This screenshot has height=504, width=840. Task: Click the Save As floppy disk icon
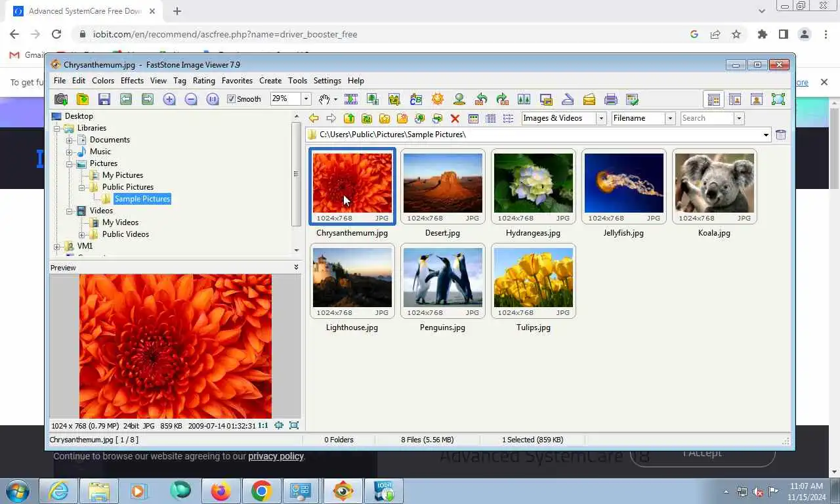tap(104, 99)
